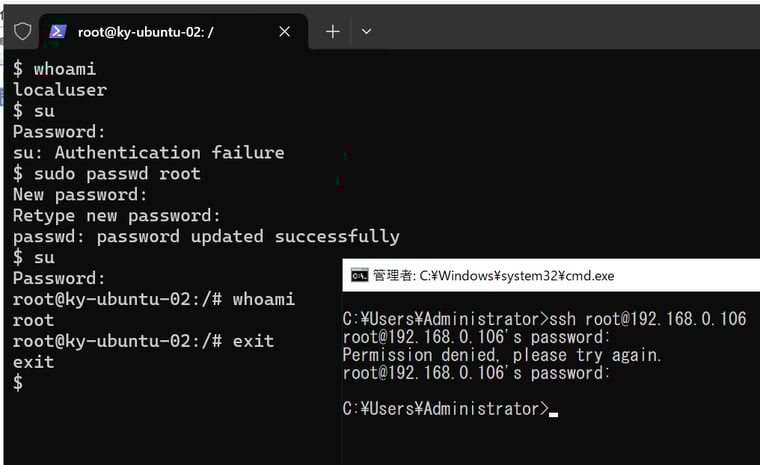Click the administrator shield icon in Terminal
760x465 pixels.
click(22, 32)
